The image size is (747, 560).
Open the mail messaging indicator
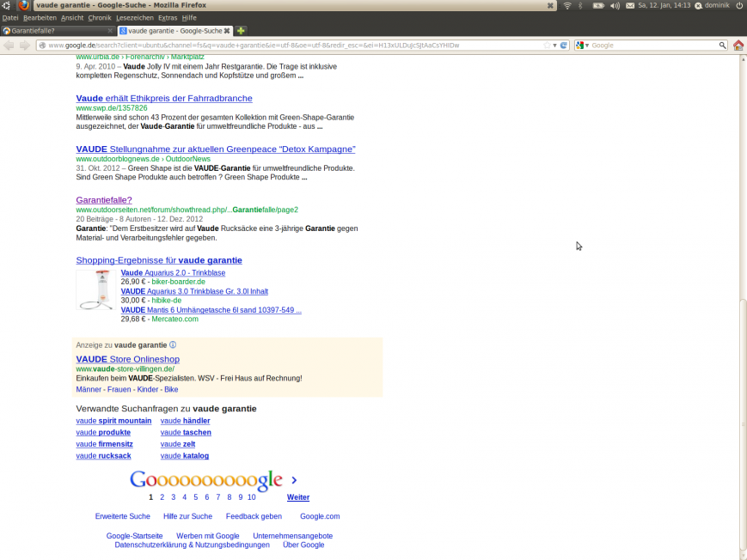[x=630, y=5]
